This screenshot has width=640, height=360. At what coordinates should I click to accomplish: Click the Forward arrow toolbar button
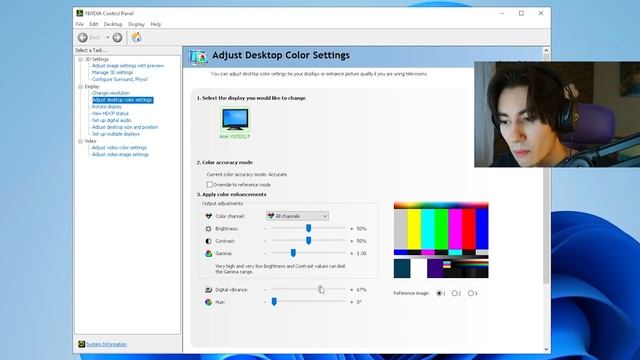tap(117, 38)
